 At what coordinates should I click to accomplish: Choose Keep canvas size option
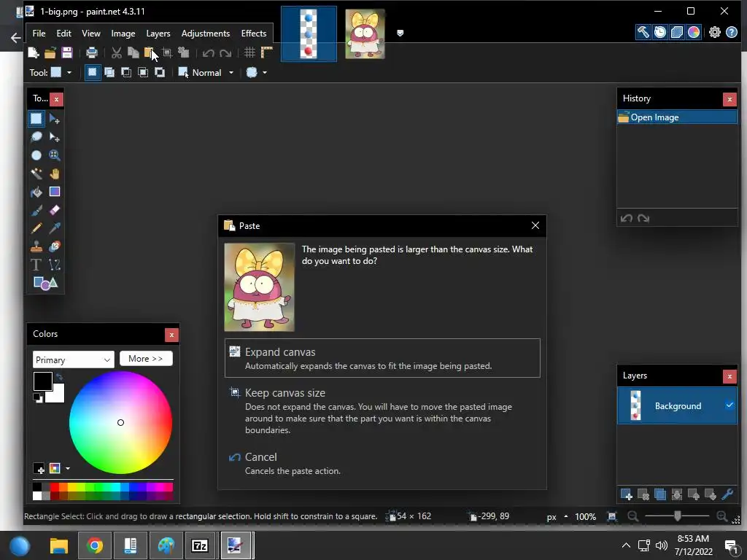tap(382, 411)
